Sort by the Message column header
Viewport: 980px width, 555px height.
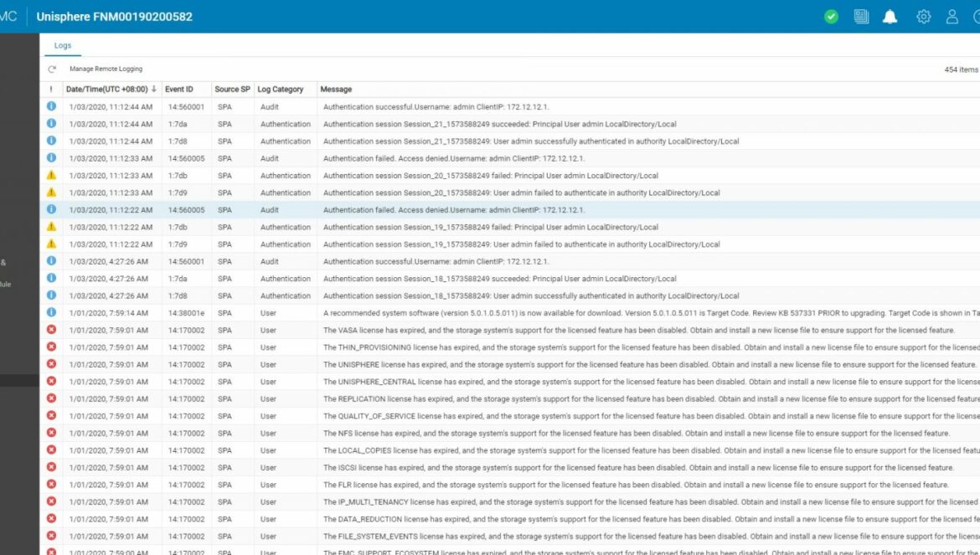(336, 90)
